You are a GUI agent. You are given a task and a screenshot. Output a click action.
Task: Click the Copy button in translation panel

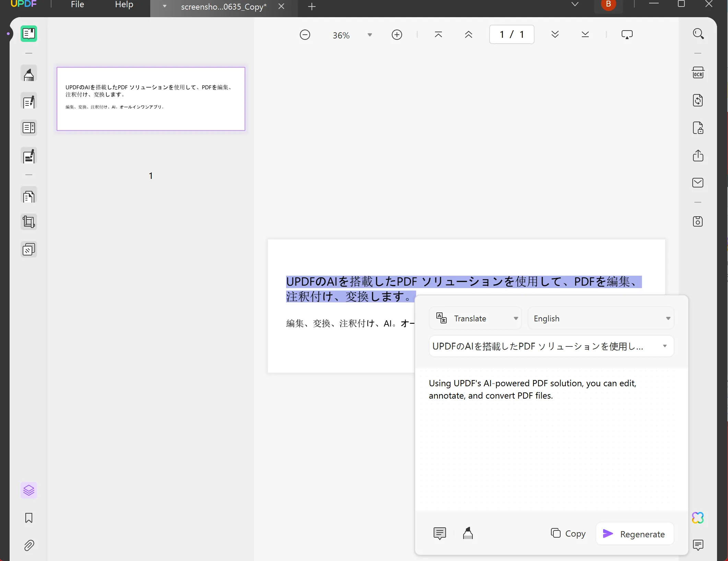pos(568,534)
